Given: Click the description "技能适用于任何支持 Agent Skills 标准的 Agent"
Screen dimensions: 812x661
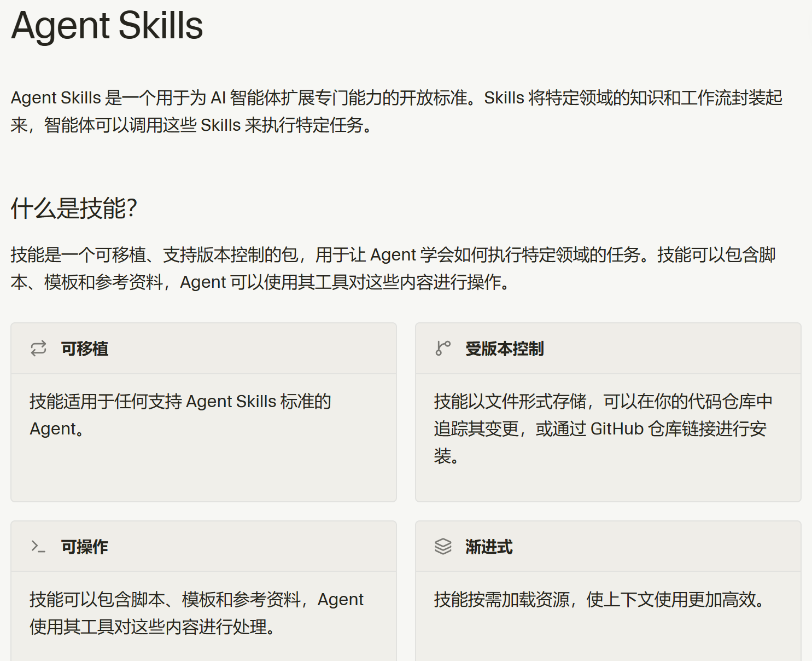Looking at the screenshot, I should [180, 415].
